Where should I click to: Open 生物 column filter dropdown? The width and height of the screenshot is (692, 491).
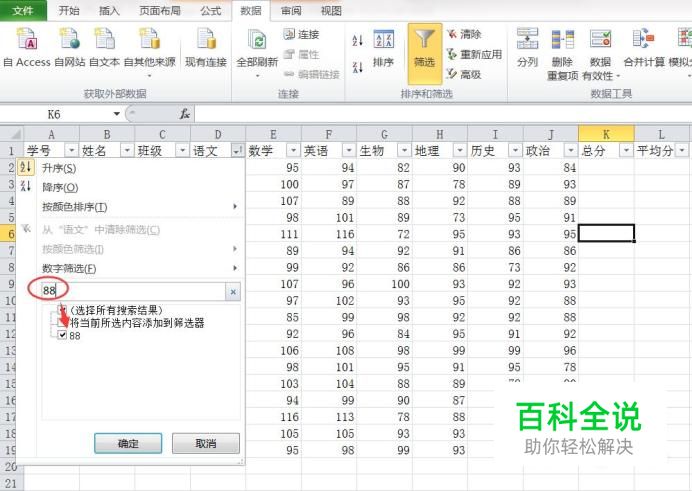[x=404, y=151]
